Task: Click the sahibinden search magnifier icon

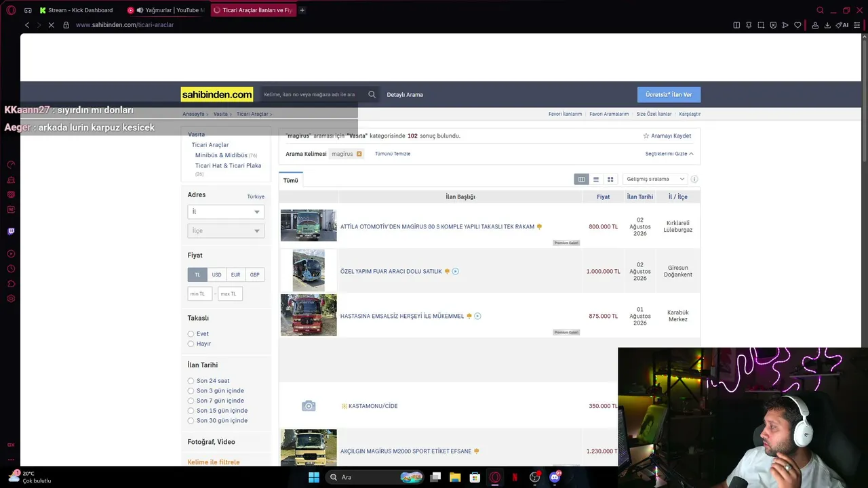Action: coord(372,95)
